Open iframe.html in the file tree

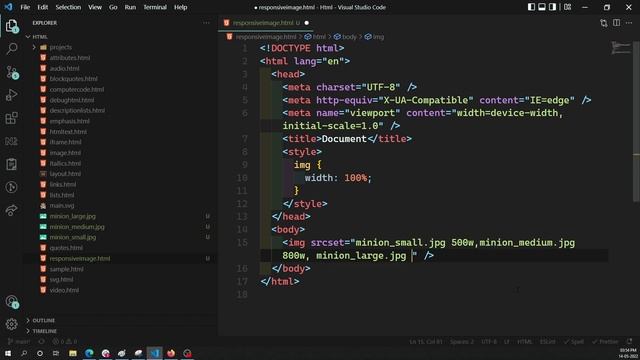(x=65, y=142)
